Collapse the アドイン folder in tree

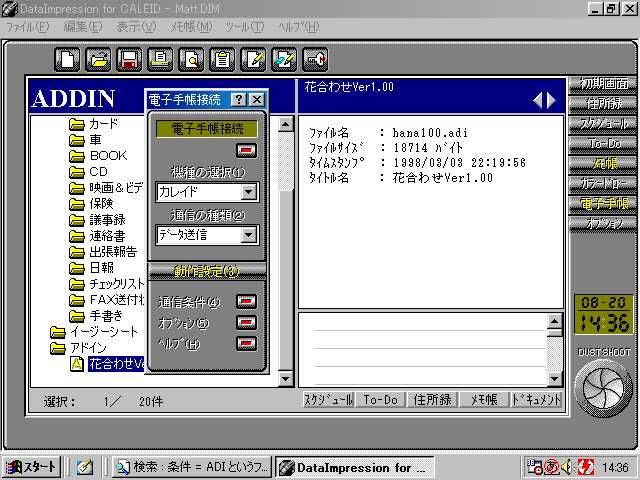pos(58,348)
